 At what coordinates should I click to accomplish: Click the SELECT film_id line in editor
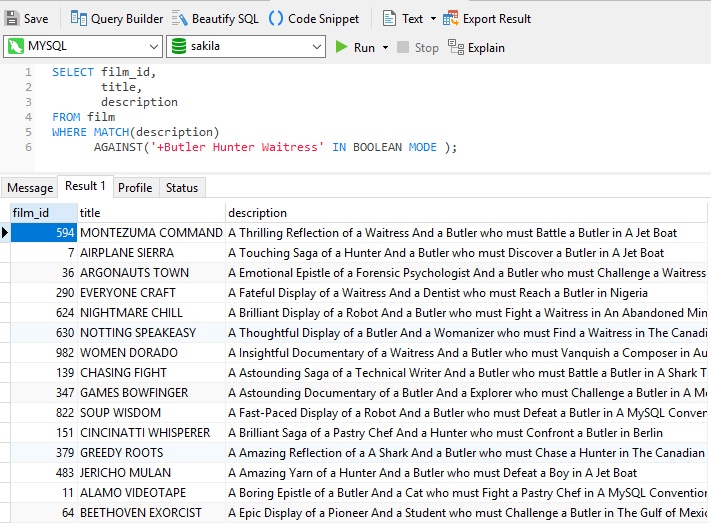(x=104, y=72)
